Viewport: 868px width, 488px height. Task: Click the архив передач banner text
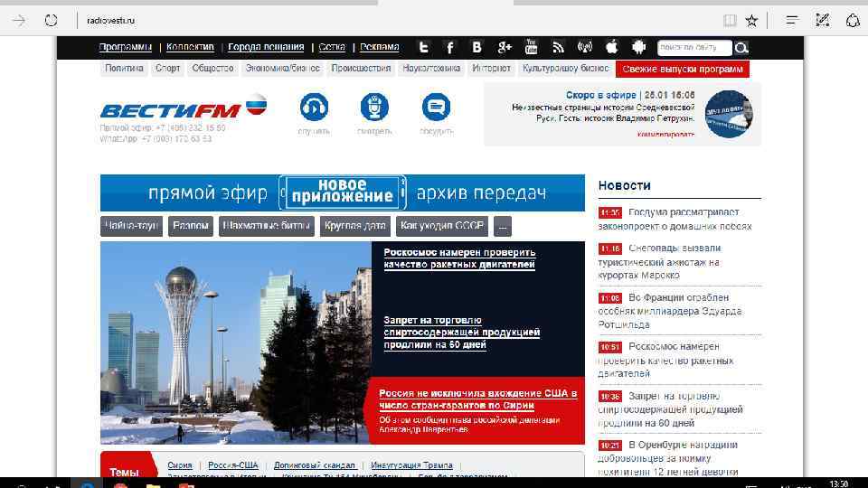[481, 193]
